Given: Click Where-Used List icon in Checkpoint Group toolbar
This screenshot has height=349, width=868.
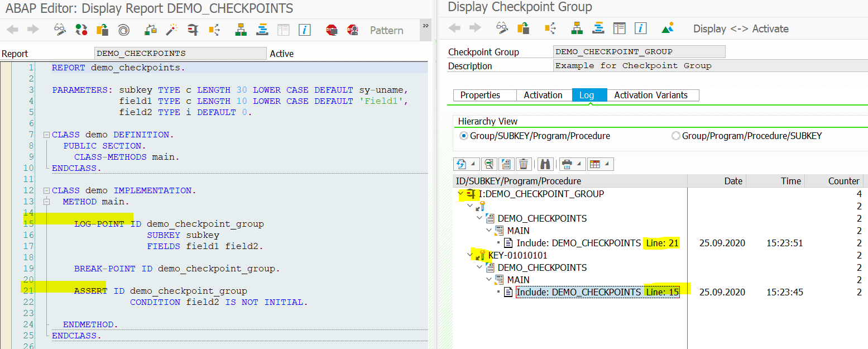Looking at the screenshot, I should [x=550, y=28].
